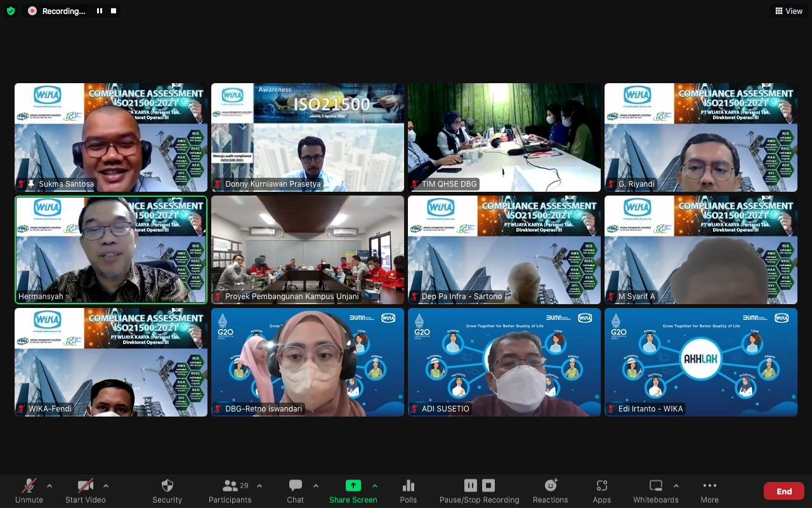Expand the arrow next to Share Screen

375,486
